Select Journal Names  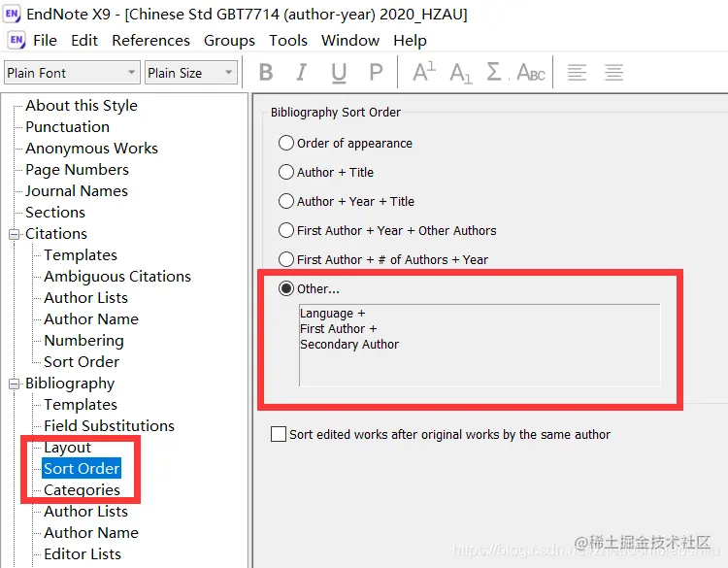(77, 191)
